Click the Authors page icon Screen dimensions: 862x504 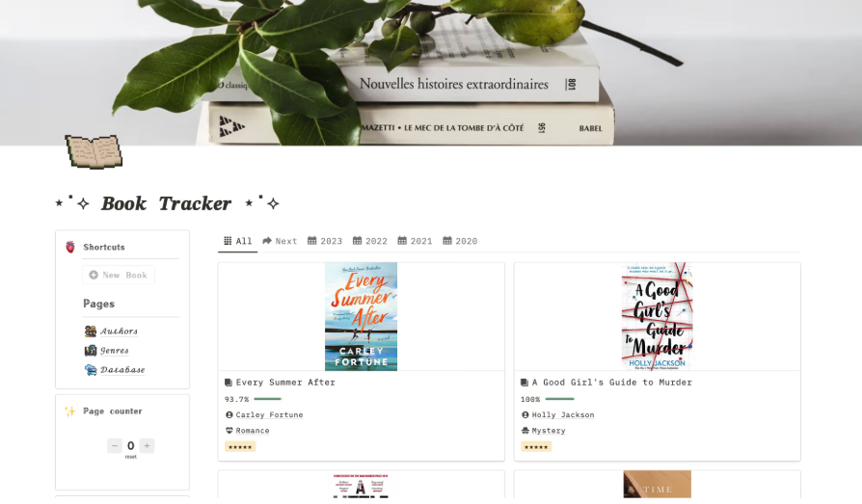[x=91, y=331]
